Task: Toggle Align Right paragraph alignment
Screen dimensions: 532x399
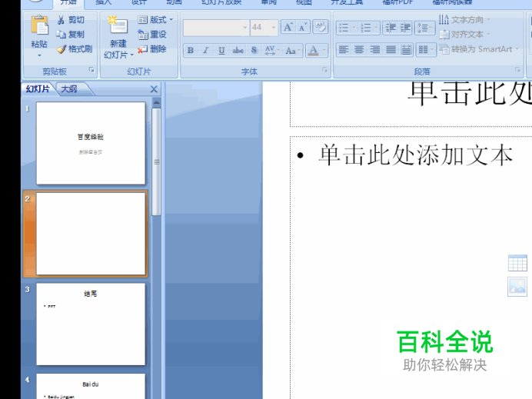Action: [374, 50]
